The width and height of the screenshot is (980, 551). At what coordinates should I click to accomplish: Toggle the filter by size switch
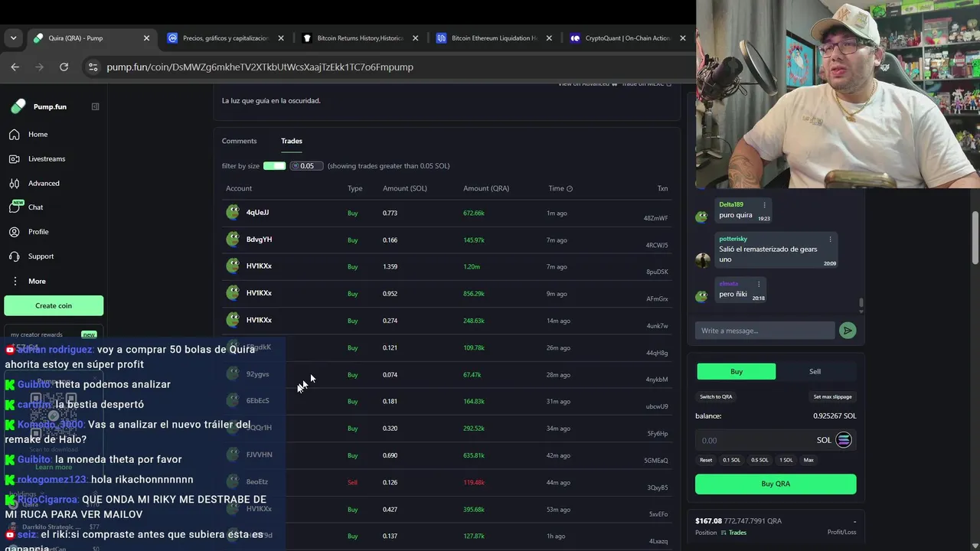point(274,166)
